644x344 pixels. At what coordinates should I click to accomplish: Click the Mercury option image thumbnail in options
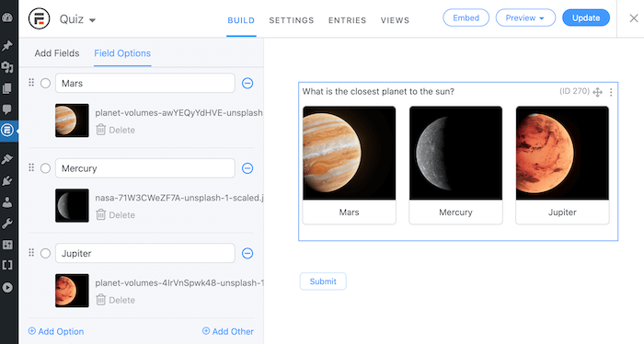coord(72,205)
